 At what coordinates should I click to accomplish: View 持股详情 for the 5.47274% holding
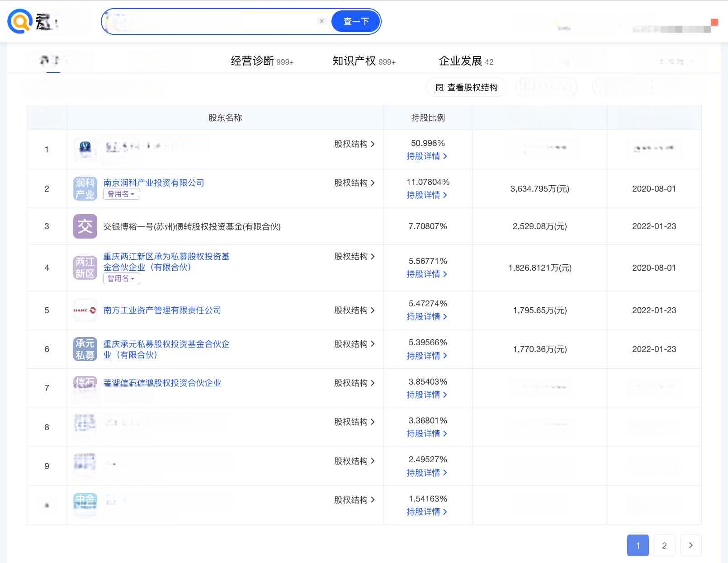point(427,316)
